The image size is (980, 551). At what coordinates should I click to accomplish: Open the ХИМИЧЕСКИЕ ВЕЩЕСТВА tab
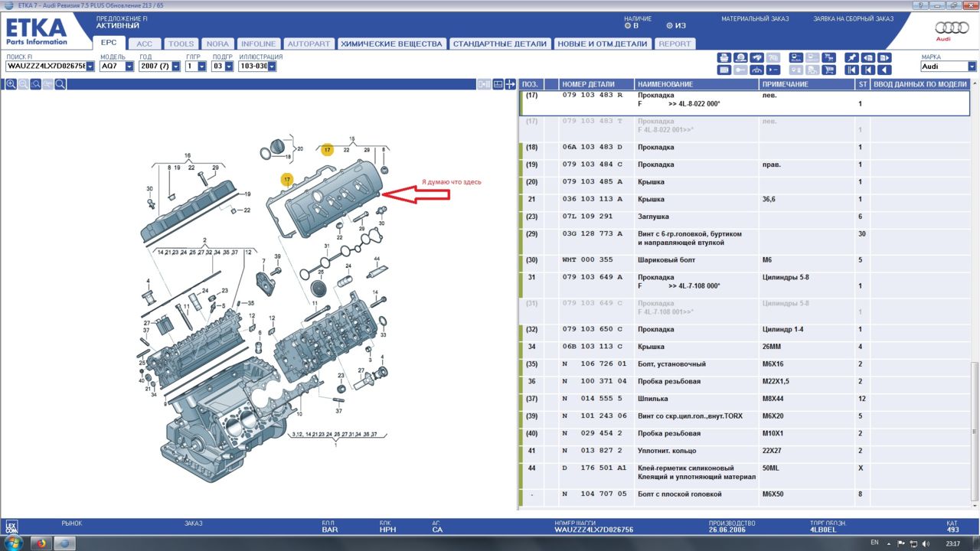(391, 44)
